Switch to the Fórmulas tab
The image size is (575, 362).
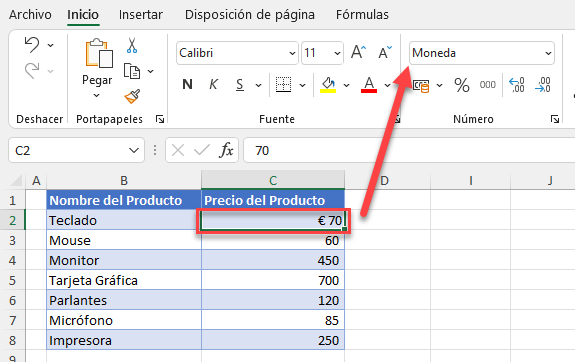point(362,15)
